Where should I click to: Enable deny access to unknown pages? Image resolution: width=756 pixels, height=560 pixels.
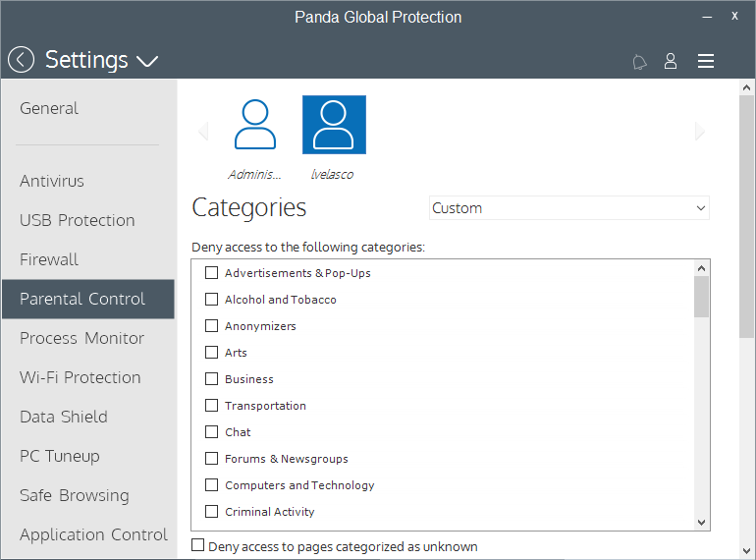point(197,545)
